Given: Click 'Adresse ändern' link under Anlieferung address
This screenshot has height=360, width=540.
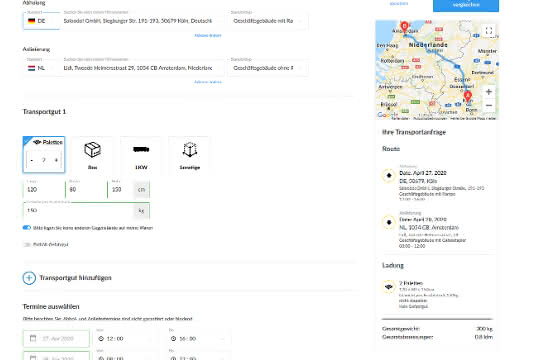Looking at the screenshot, I should 208,82.
